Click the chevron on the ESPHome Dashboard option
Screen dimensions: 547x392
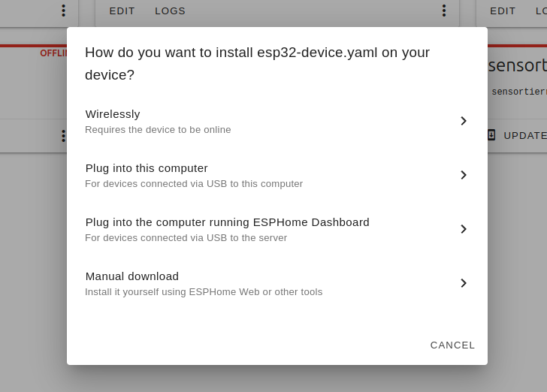464,229
